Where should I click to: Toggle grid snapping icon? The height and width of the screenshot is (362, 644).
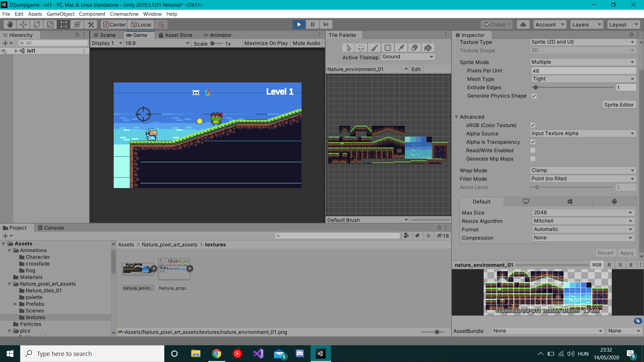(x=161, y=24)
